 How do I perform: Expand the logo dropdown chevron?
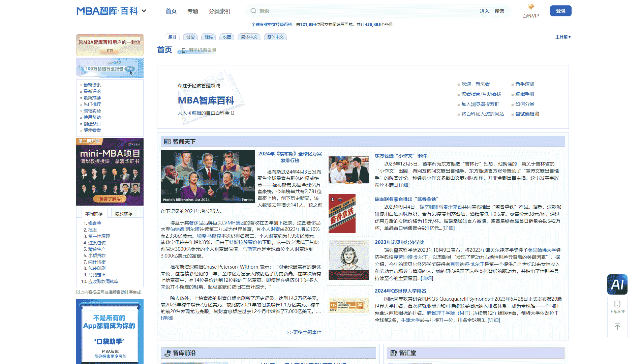point(144,11)
